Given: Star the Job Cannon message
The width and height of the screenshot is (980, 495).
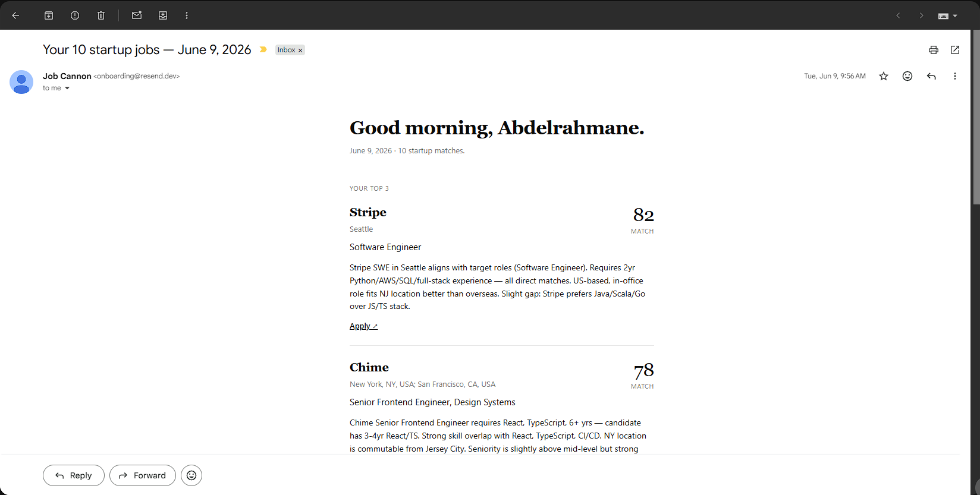Looking at the screenshot, I should pos(884,76).
